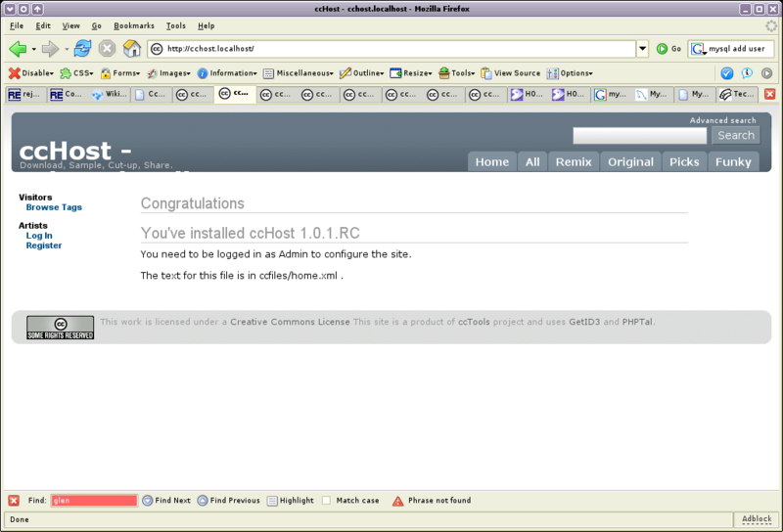Open the Resize dropdown menu
Viewport: 783px width, 532px height.
click(411, 73)
